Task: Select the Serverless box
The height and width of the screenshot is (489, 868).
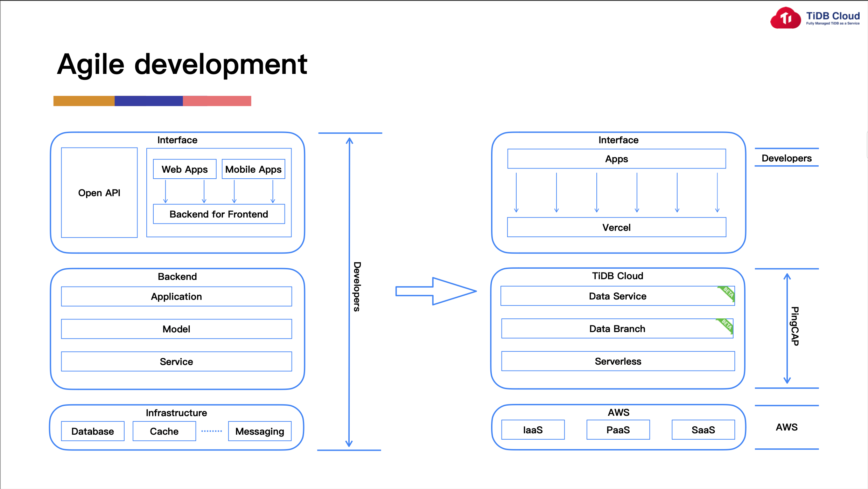Action: pyautogui.click(x=618, y=361)
